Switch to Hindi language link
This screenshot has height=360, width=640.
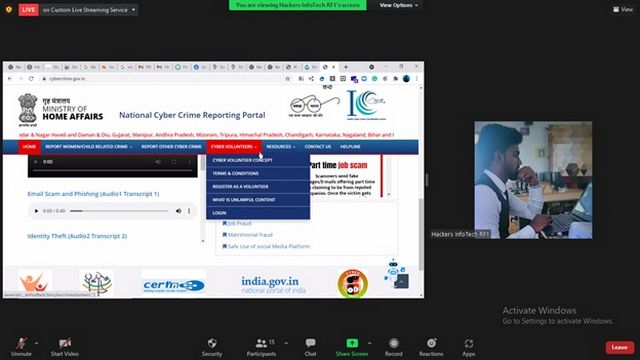pyautogui.click(x=327, y=87)
